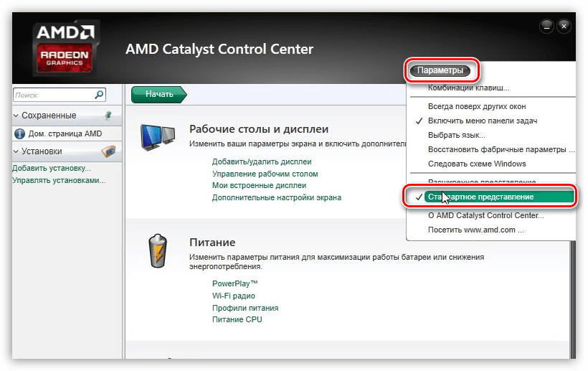The width and height of the screenshot is (588, 371).
Task: Open the PowerPlay link
Action: click(235, 283)
